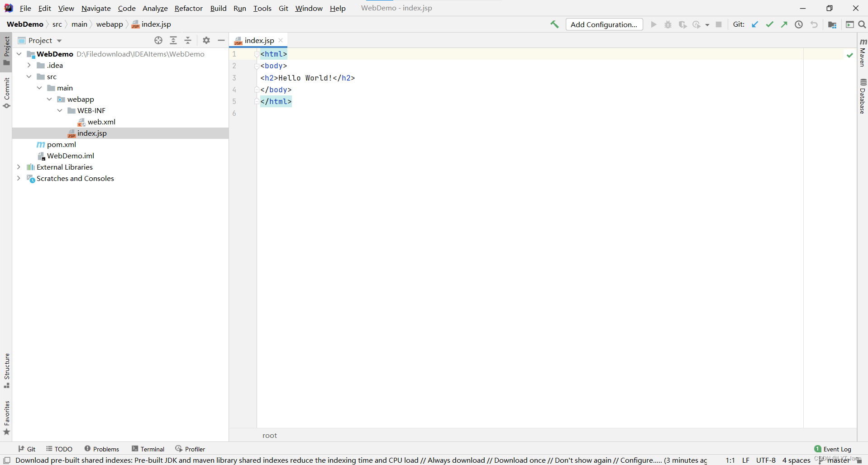Screen dimensions: 868x465
Task: Click Git Push arrow icon
Action: point(784,24)
